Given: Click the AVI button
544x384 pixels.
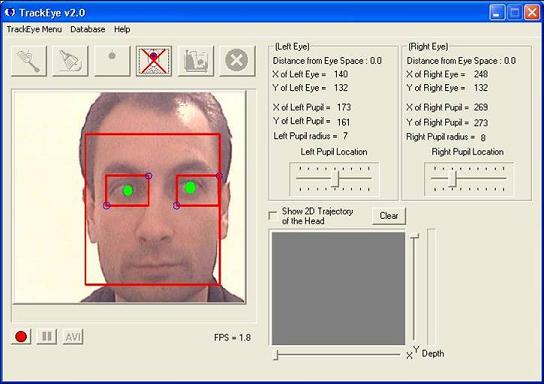Looking at the screenshot, I should [x=73, y=336].
